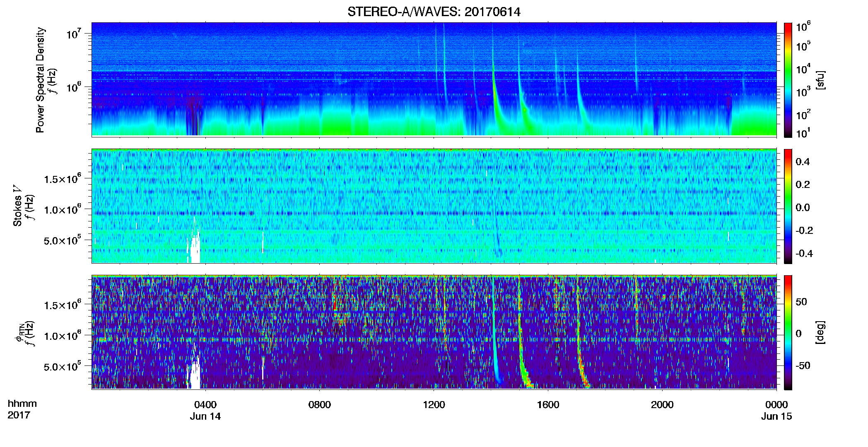
Task: Click the 0000 time axis tick label
Action: (776, 405)
